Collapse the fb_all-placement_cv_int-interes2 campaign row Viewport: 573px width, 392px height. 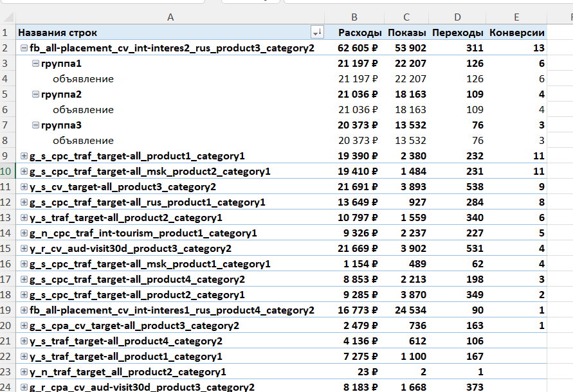24,48
